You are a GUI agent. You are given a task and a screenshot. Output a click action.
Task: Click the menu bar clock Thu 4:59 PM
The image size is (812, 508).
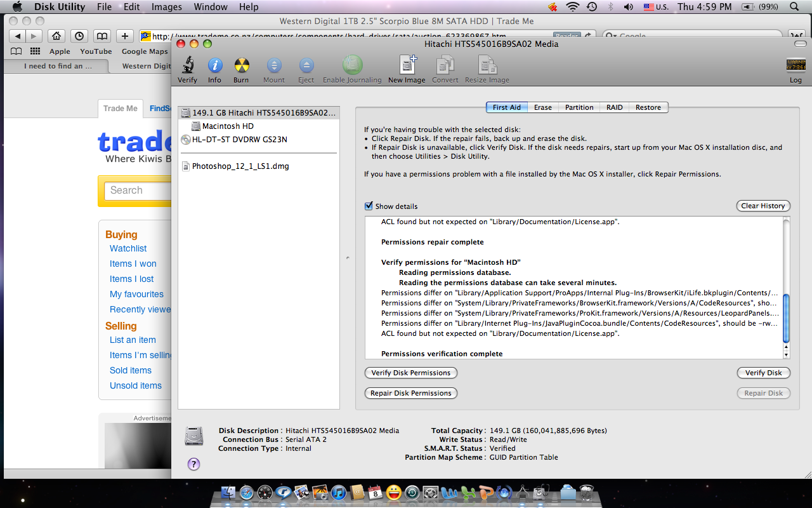[704, 7]
